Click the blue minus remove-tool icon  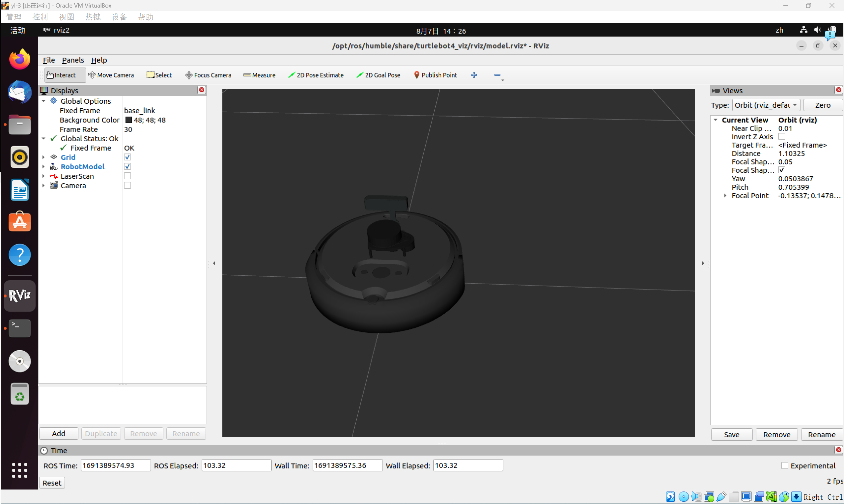click(x=497, y=75)
